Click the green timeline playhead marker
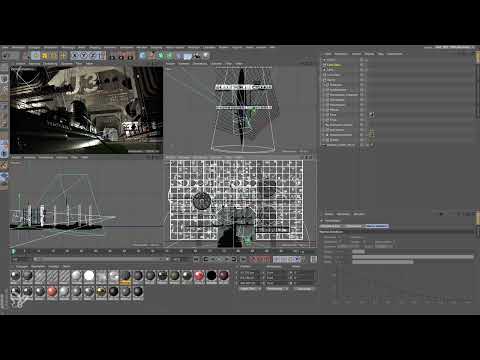The width and height of the screenshot is (480, 360). pos(13,251)
